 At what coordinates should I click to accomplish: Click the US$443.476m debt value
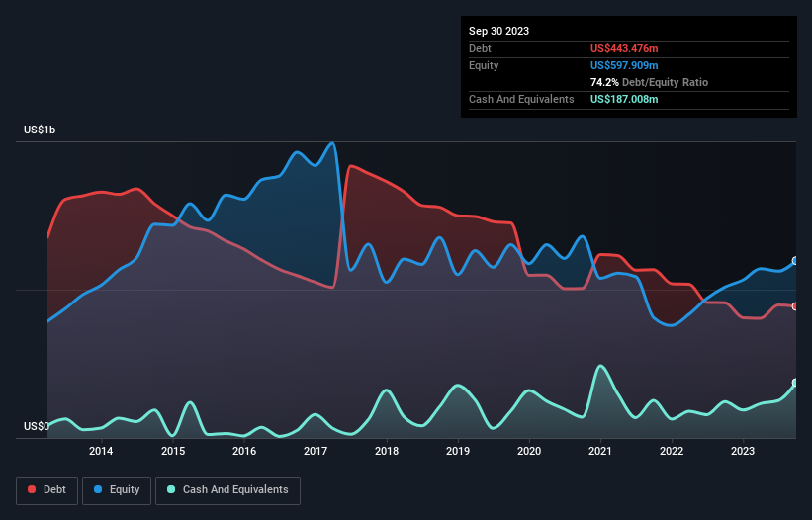(624, 48)
